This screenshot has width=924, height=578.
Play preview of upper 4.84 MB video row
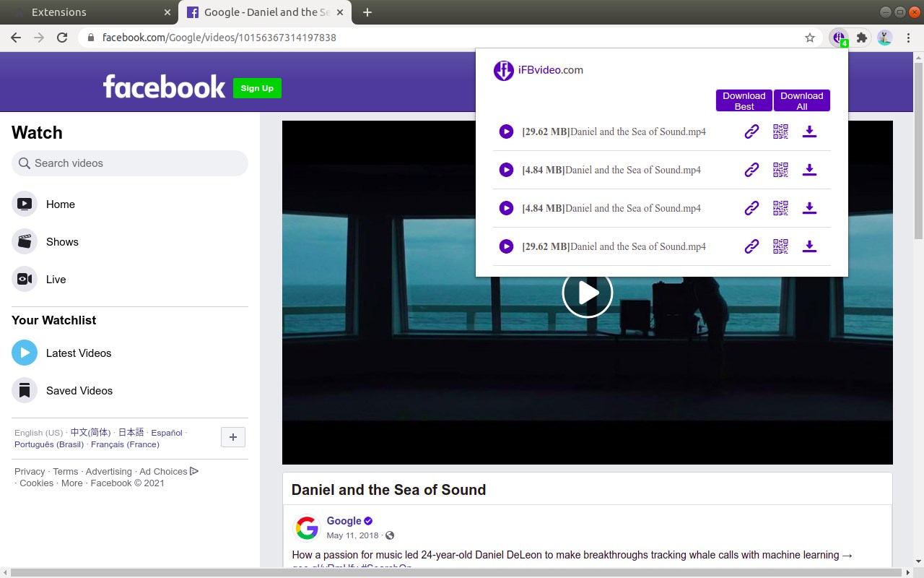506,170
